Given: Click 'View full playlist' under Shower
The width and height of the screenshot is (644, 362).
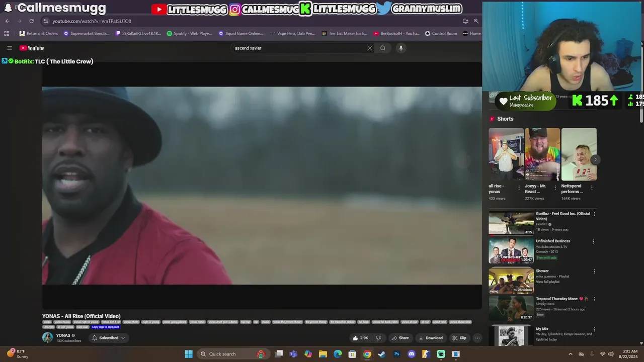Looking at the screenshot, I should click(547, 282).
